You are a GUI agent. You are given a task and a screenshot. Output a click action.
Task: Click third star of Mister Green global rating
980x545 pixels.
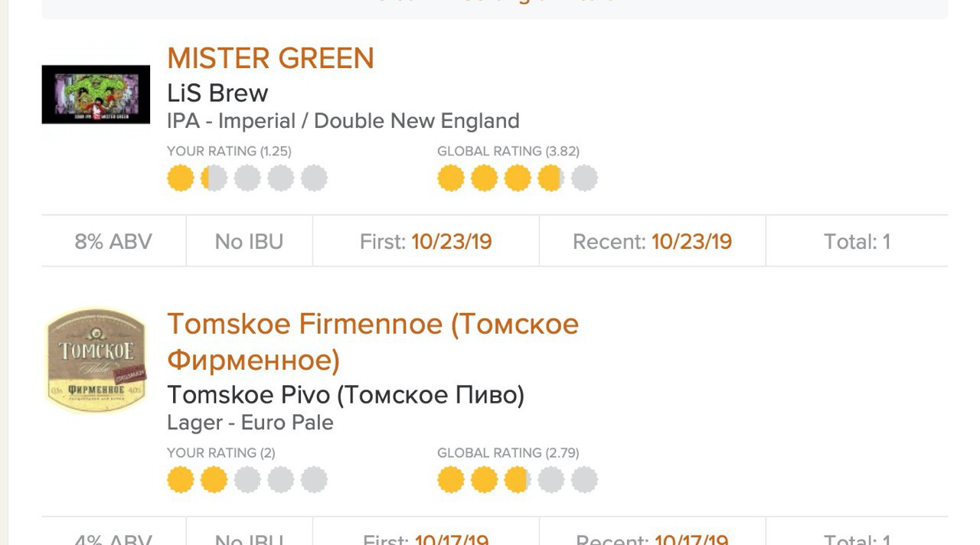click(518, 178)
